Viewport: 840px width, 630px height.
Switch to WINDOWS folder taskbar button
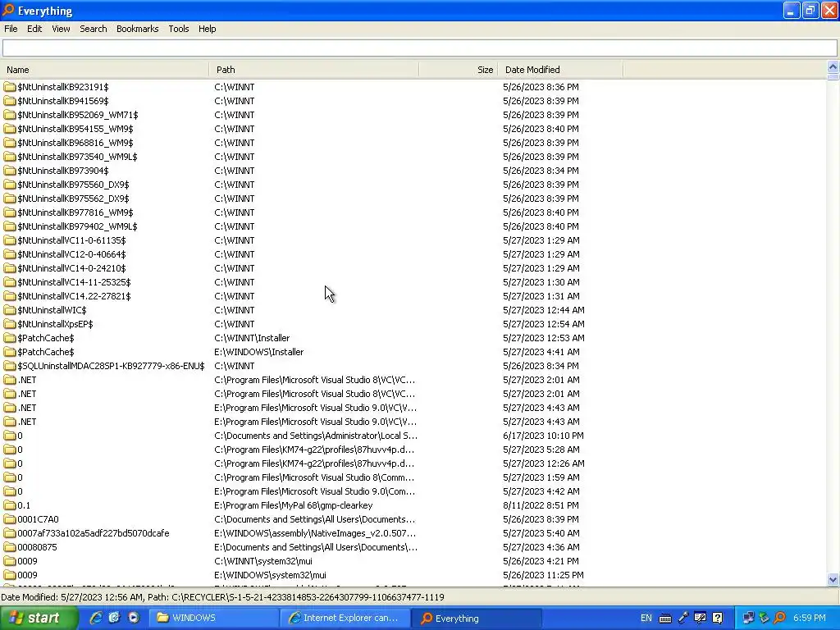(213, 618)
